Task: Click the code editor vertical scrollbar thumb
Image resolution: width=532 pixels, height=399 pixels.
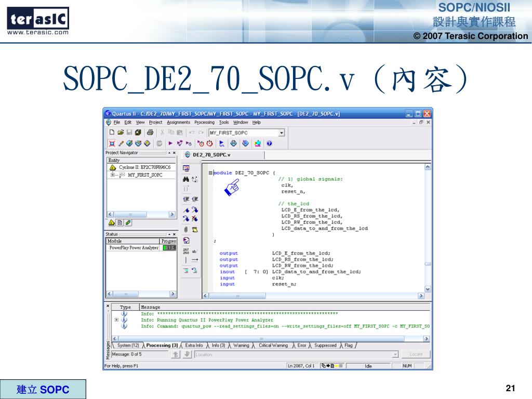Action: pyautogui.click(x=428, y=264)
